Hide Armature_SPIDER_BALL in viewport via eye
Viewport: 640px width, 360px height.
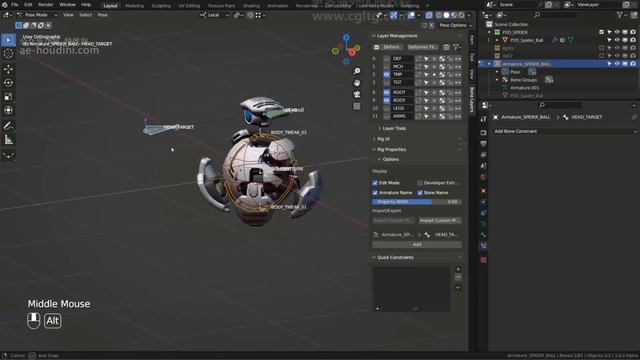tap(617, 64)
